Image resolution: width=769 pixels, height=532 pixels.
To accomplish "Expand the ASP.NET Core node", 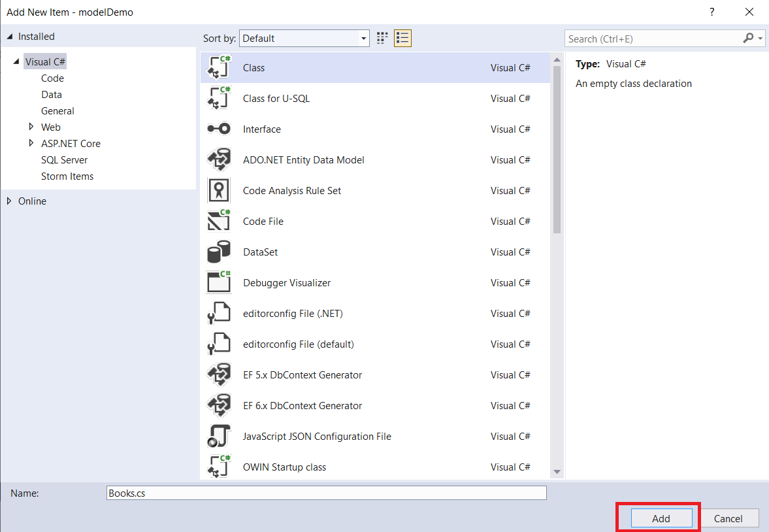I will pos(31,143).
